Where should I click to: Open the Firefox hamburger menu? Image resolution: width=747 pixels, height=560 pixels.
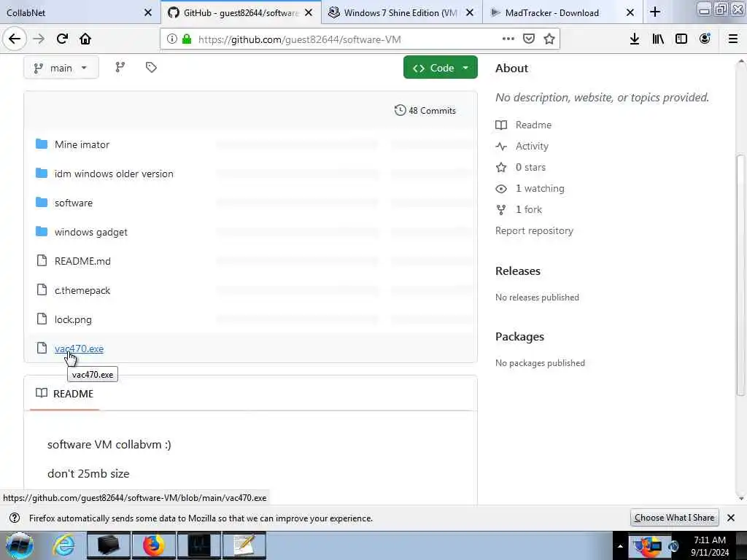[732, 39]
